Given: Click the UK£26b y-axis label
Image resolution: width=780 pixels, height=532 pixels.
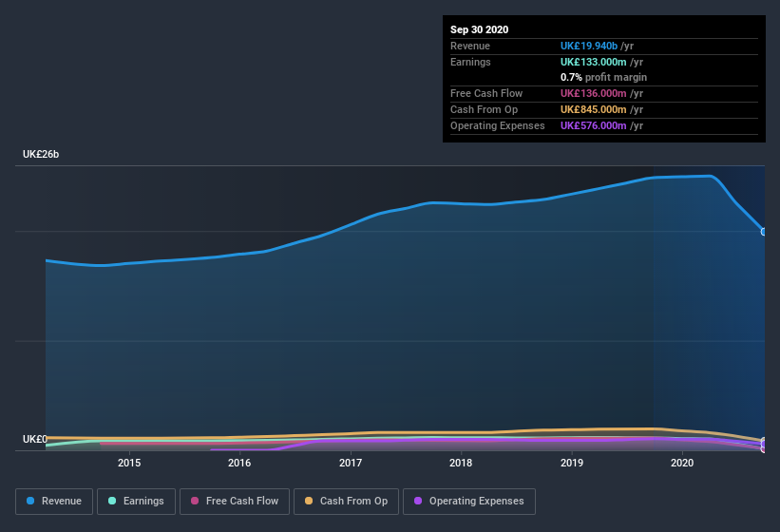Looking at the screenshot, I should point(41,154).
